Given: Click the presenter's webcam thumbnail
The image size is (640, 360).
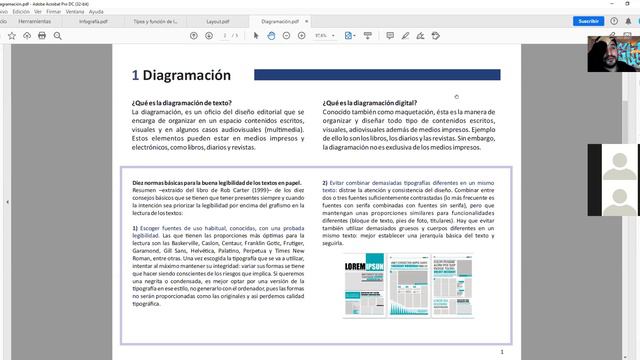Looking at the screenshot, I should click(613, 54).
